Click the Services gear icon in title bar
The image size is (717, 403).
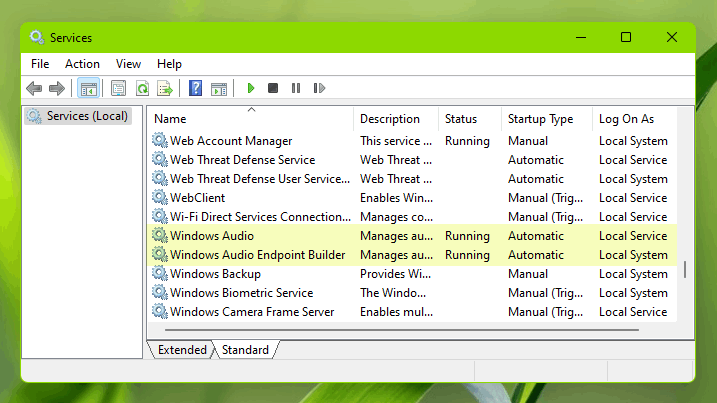coord(37,38)
